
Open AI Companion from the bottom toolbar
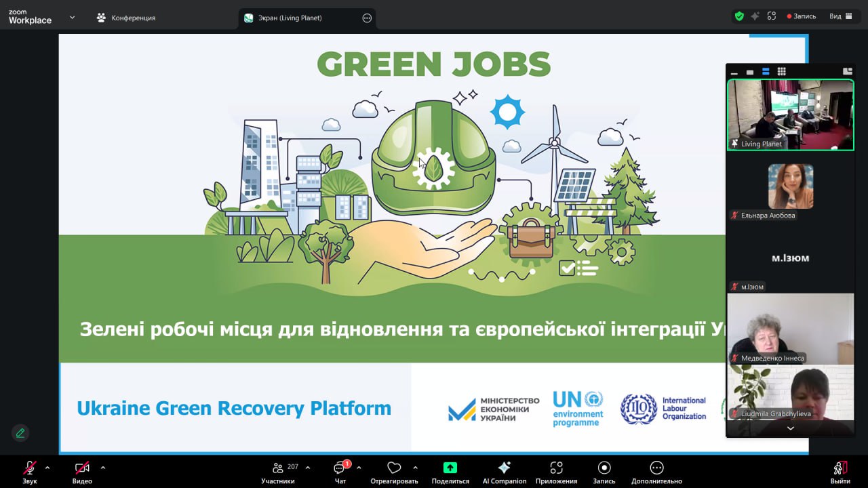(504, 472)
